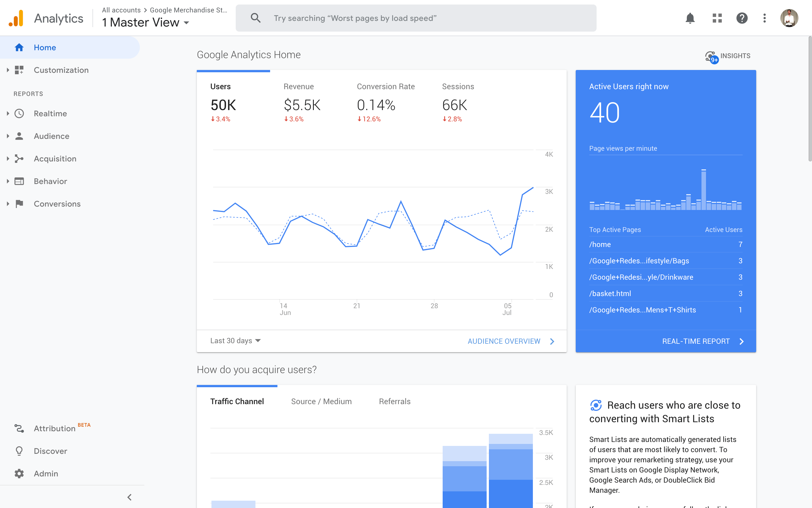This screenshot has height=508, width=812.
Task: Click the Admin gear icon
Action: [19, 473]
